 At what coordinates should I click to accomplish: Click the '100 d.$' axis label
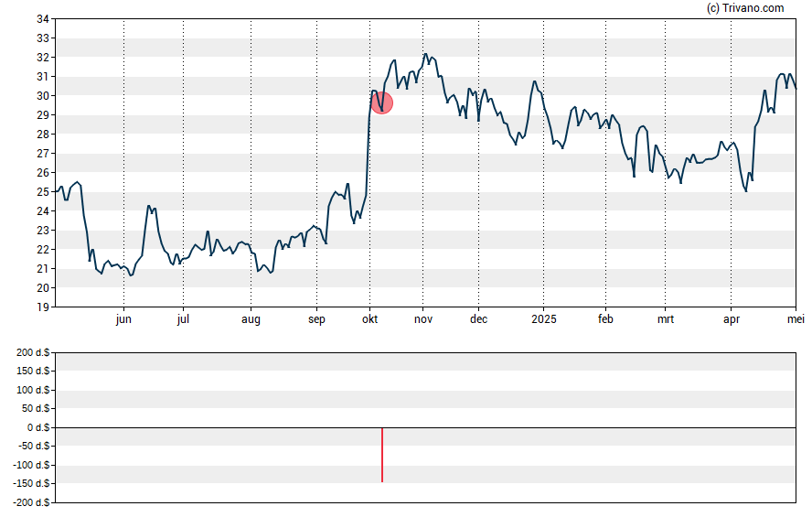[33, 390]
